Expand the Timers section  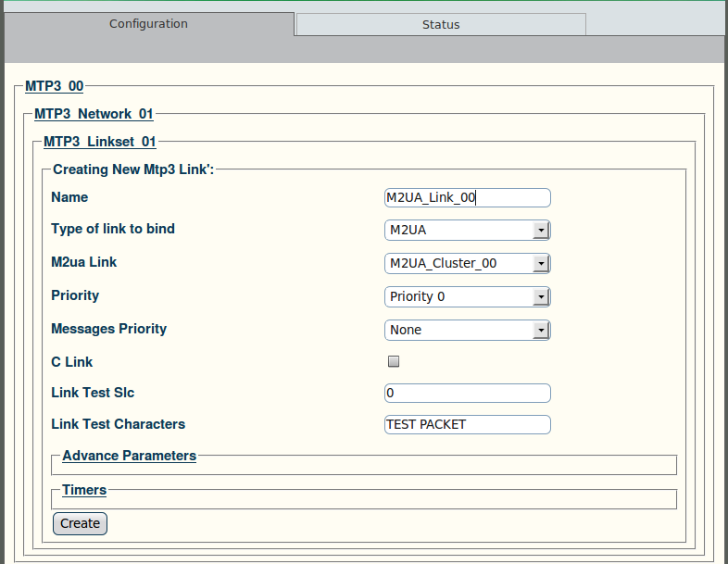84,490
